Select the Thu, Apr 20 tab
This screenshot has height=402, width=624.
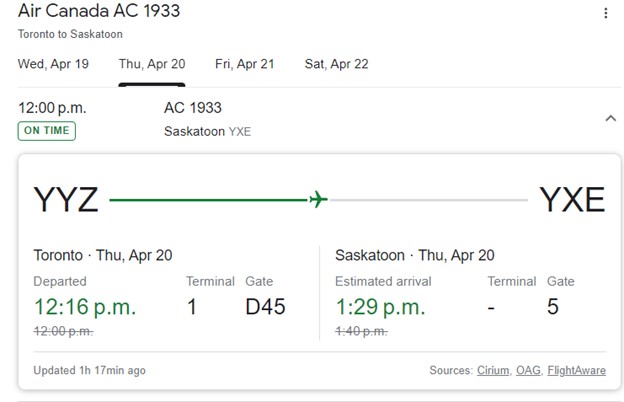(152, 64)
